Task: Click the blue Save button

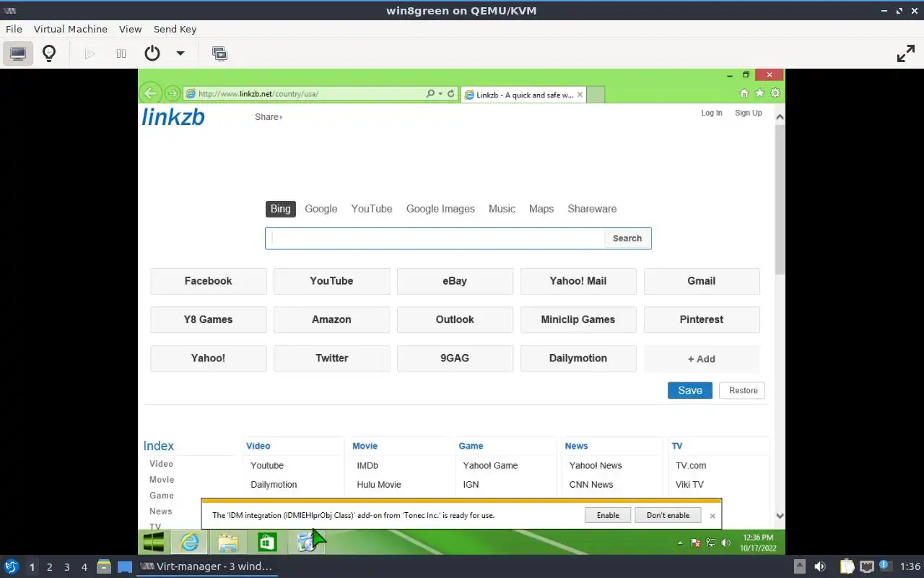Action: (690, 390)
